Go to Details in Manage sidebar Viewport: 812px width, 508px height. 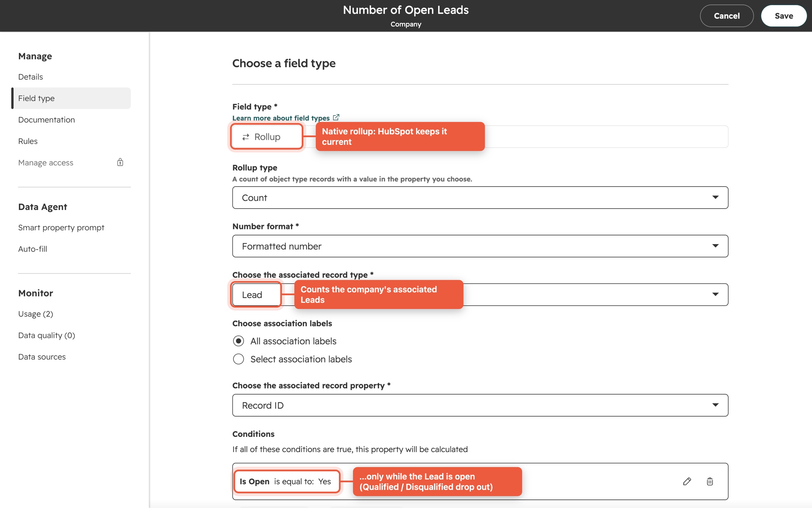coord(30,77)
